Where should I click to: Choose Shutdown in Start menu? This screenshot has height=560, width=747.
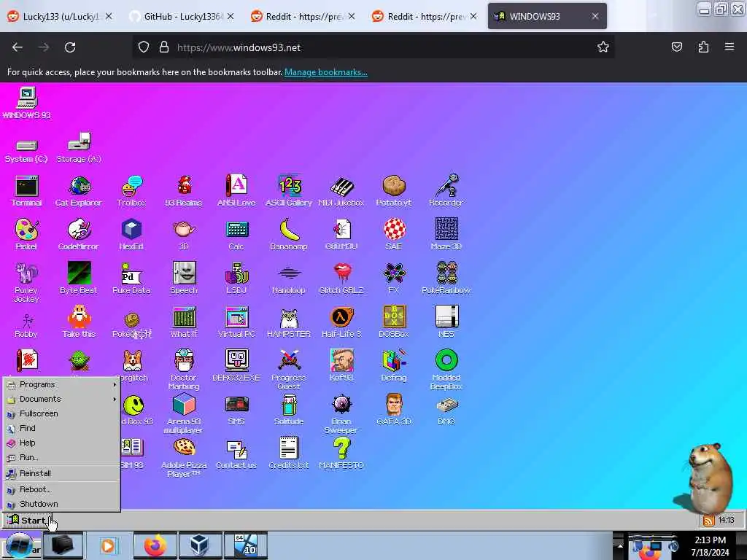pyautogui.click(x=61, y=504)
